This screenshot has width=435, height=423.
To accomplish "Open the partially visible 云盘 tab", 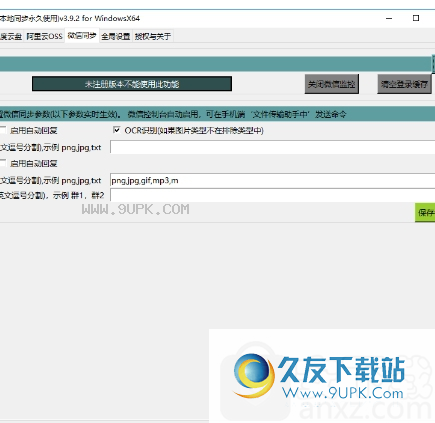I will (11, 36).
